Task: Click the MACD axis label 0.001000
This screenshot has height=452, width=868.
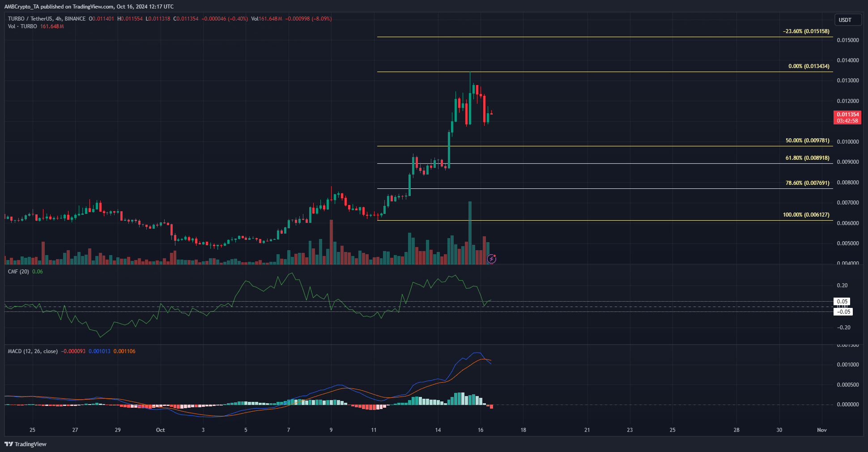Action: point(848,365)
